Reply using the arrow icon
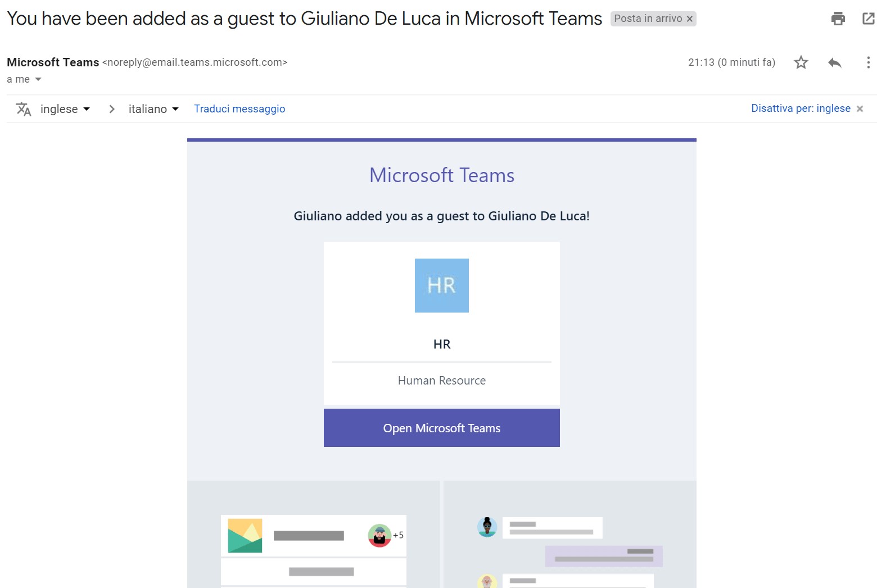 [x=835, y=62]
